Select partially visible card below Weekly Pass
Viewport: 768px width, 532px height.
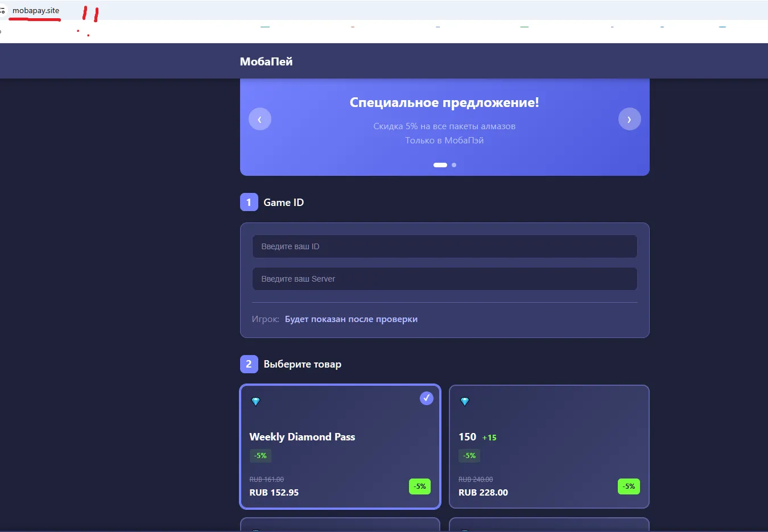click(x=340, y=524)
